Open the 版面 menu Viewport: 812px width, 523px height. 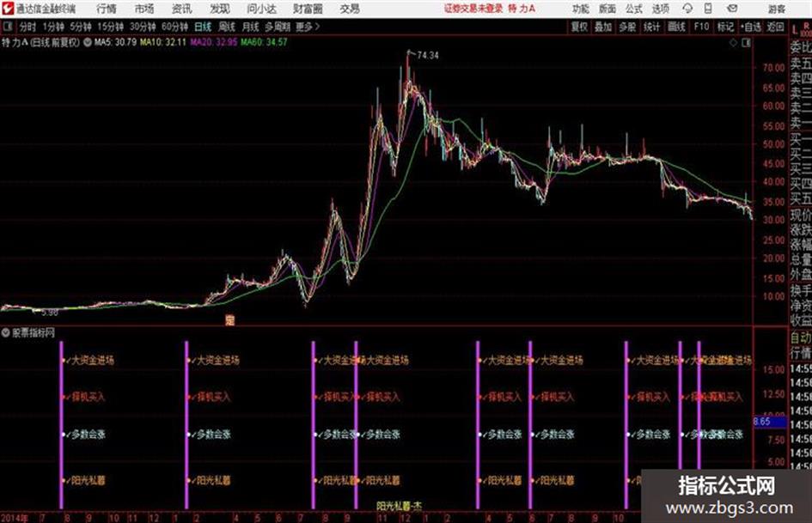point(607,9)
